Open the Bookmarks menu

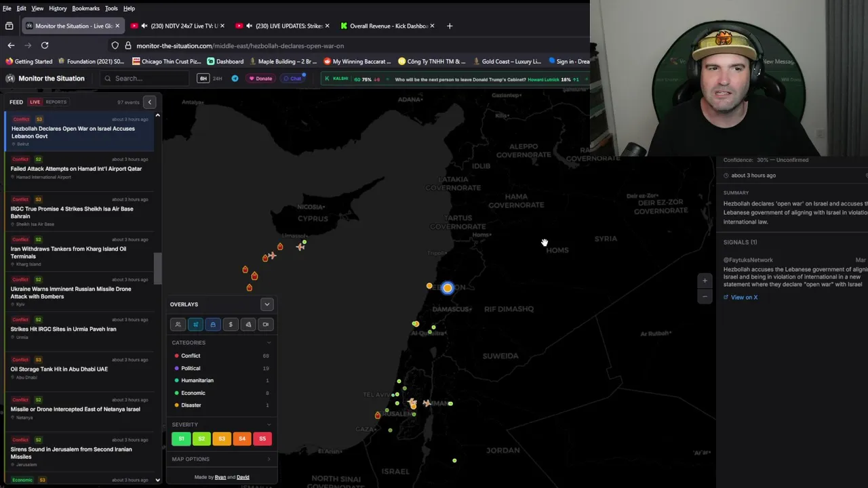click(86, 8)
